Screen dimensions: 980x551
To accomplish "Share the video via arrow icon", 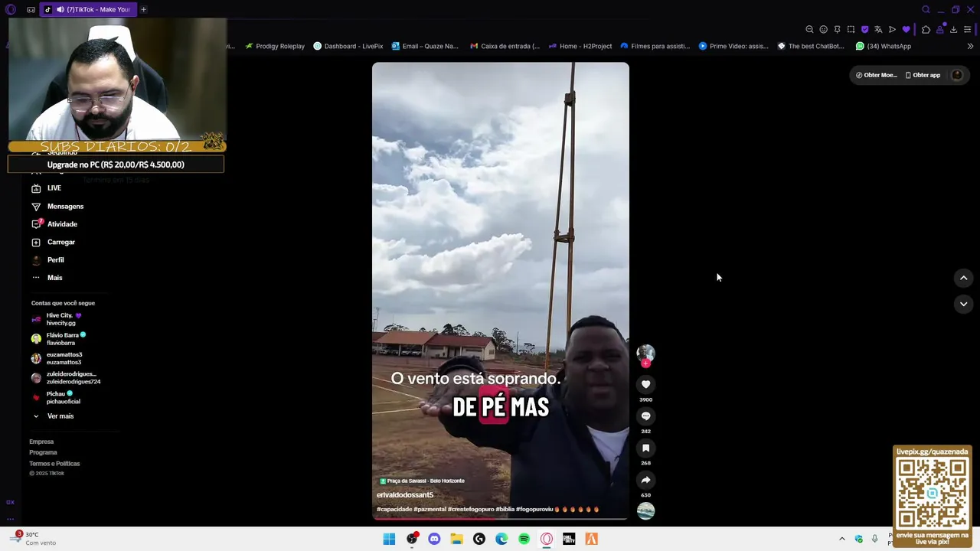I will [x=645, y=480].
